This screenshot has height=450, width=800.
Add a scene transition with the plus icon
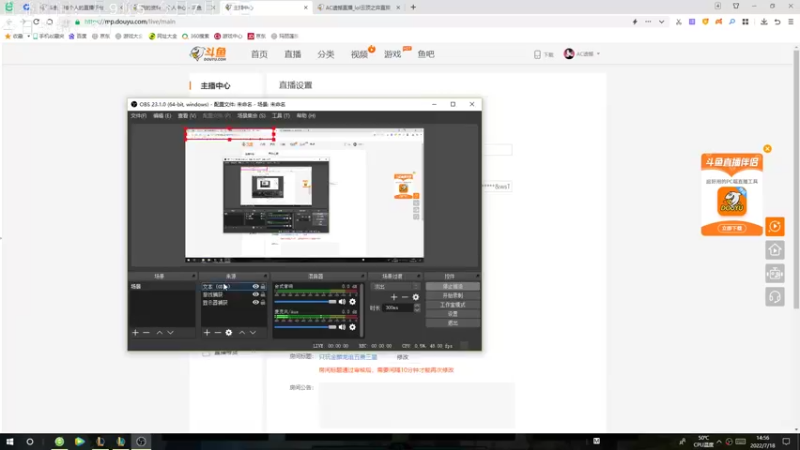[x=394, y=297]
